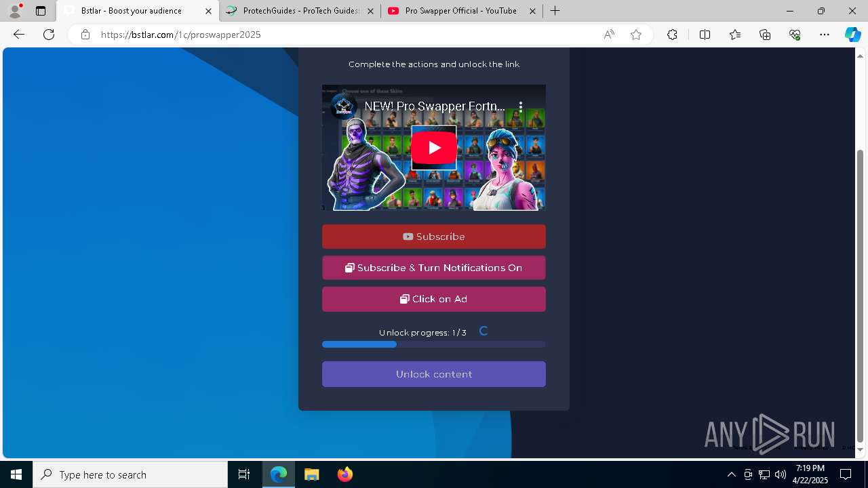Screen dimensions: 868x488
Task: Open the network status icon
Action: pyautogui.click(x=764, y=474)
